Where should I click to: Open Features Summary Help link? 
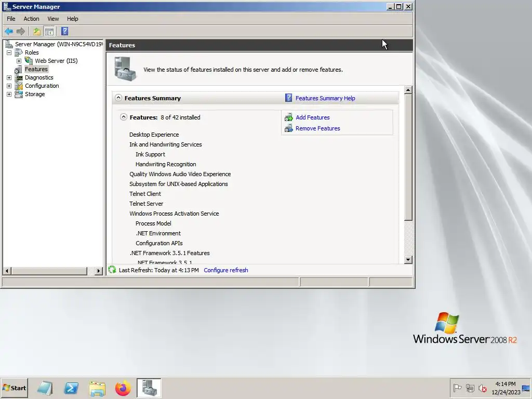[x=325, y=98]
